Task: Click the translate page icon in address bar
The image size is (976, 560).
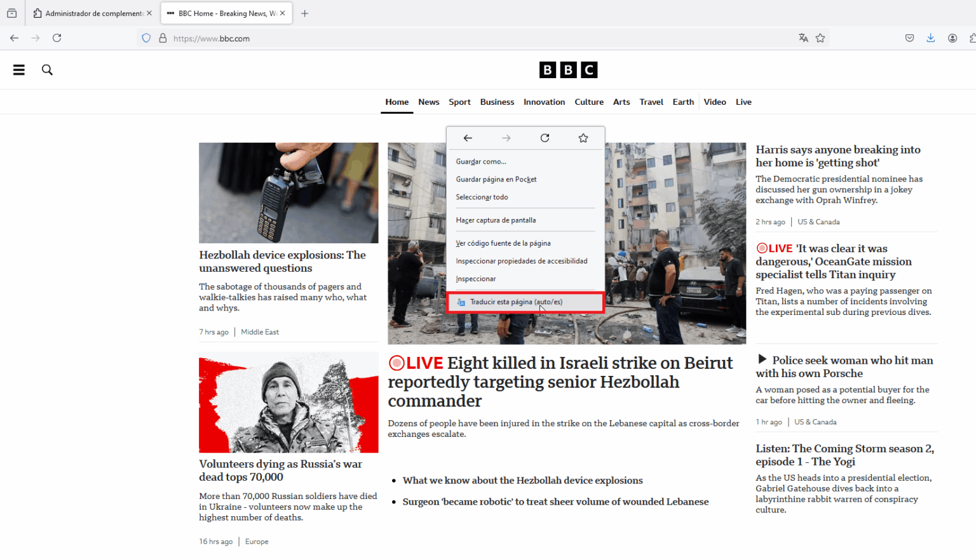Action: tap(803, 38)
